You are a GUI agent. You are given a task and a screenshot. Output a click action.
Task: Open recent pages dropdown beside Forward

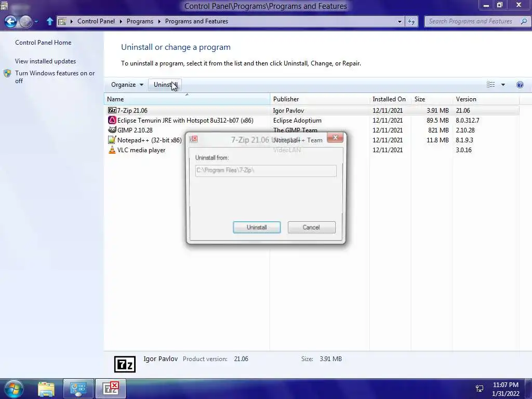[36, 22]
